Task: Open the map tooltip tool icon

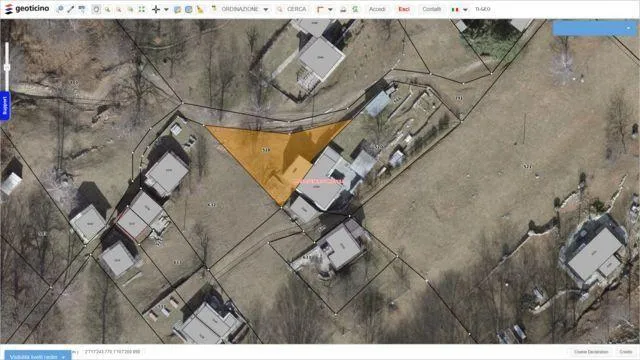Action: point(82,9)
